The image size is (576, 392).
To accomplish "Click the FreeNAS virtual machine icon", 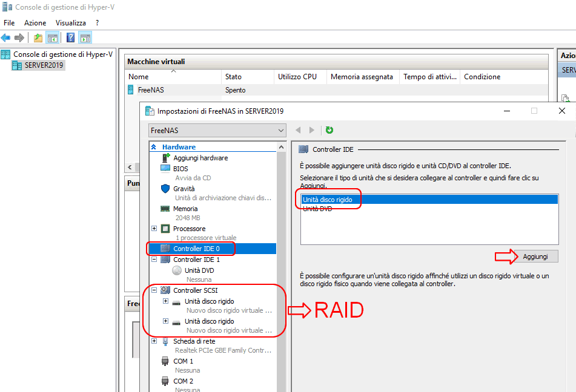I will coord(130,90).
